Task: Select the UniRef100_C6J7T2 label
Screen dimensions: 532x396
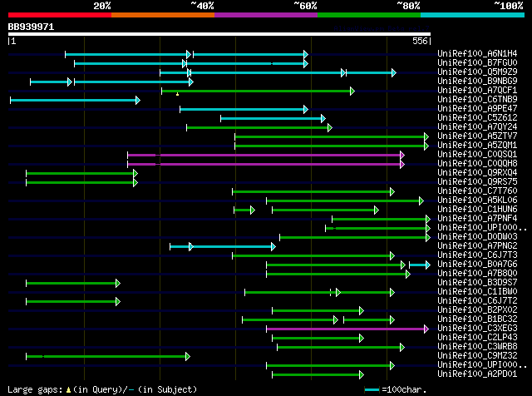Action: [x=477, y=301]
